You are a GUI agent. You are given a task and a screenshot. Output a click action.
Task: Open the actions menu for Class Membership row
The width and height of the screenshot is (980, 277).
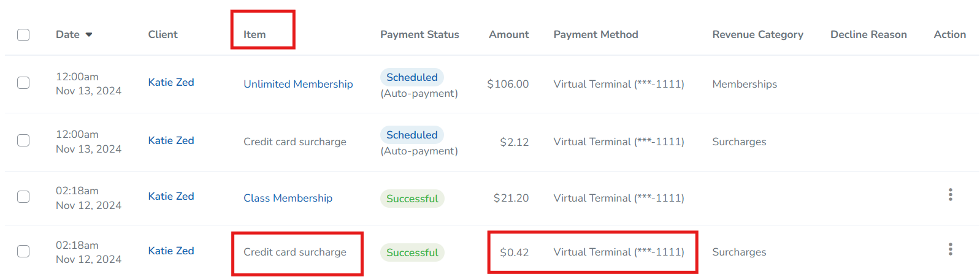click(x=950, y=195)
